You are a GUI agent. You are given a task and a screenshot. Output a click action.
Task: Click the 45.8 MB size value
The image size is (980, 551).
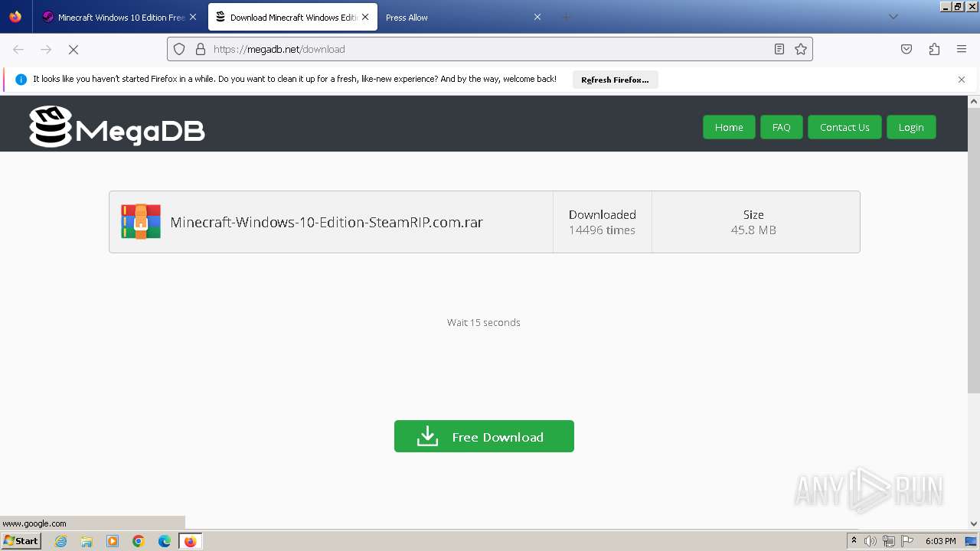pyautogui.click(x=753, y=230)
